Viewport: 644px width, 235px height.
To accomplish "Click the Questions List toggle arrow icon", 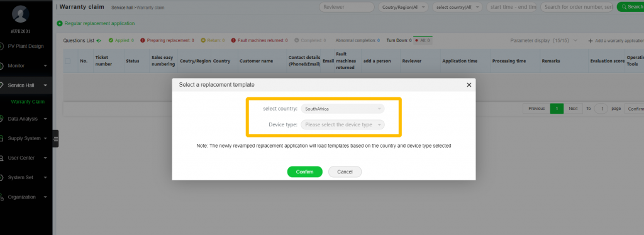I will pyautogui.click(x=99, y=41).
